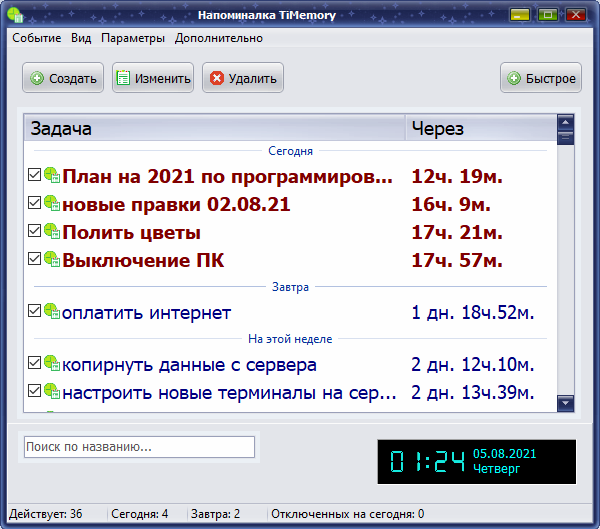Open the Дополнительно menu
Screen dimensions: 600x529
pos(219,38)
